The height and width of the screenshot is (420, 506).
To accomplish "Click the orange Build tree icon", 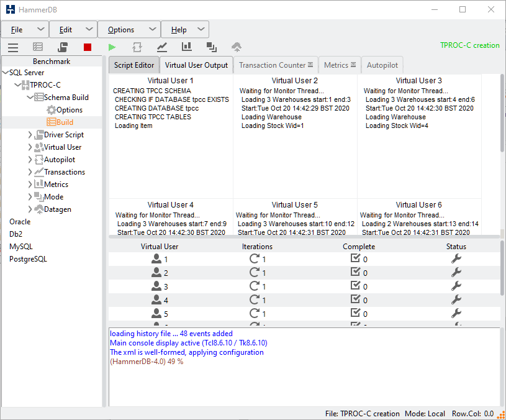I will 52,122.
